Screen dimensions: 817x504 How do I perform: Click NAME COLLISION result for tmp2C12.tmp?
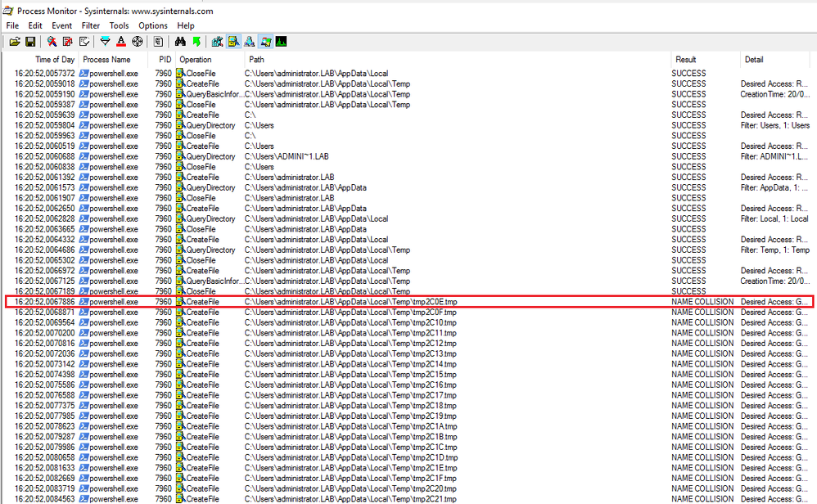702,344
